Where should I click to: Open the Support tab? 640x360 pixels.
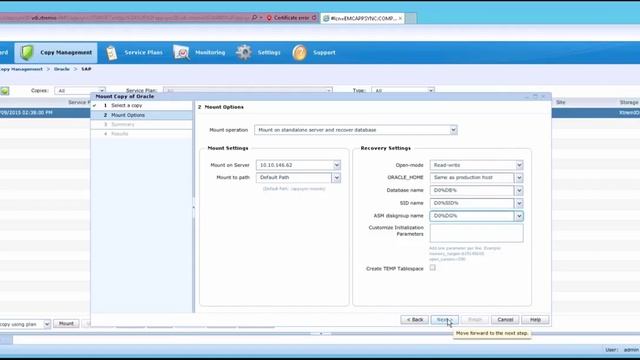click(x=314, y=53)
